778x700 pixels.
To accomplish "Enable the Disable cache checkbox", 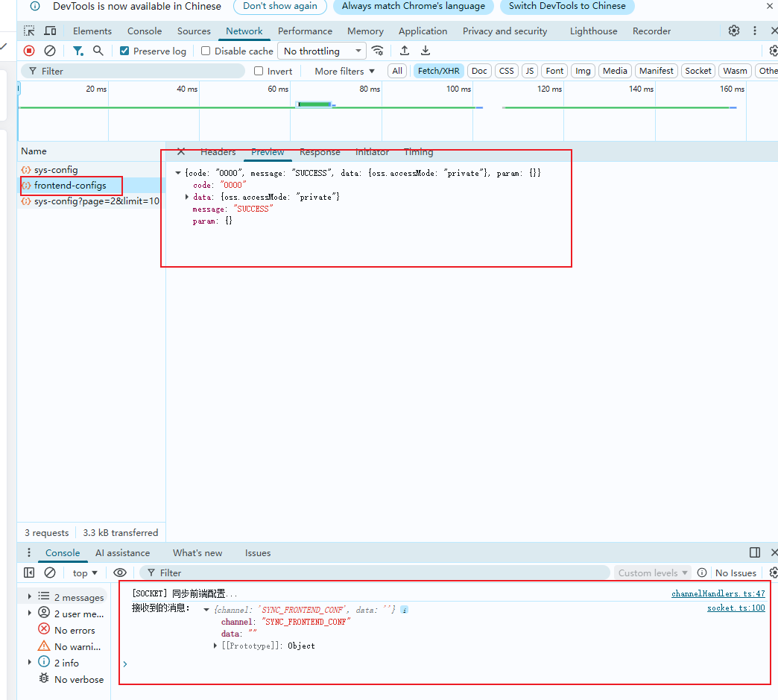I will (206, 51).
